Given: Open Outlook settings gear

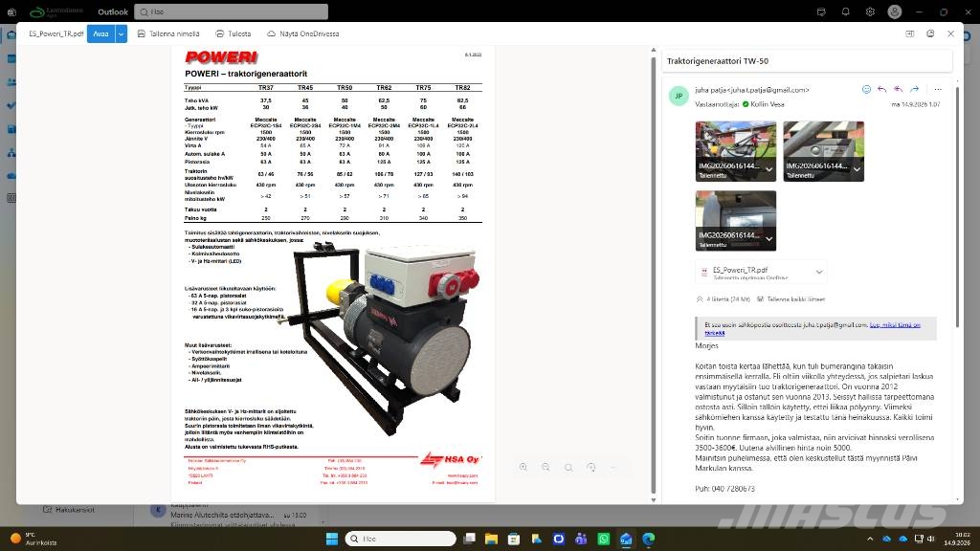Looking at the screenshot, I should point(870,11).
